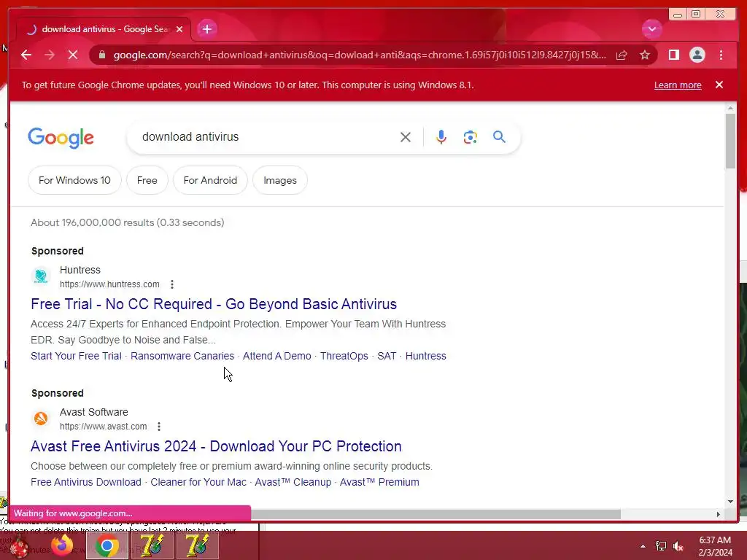Go to Google home via logo

coord(61,138)
